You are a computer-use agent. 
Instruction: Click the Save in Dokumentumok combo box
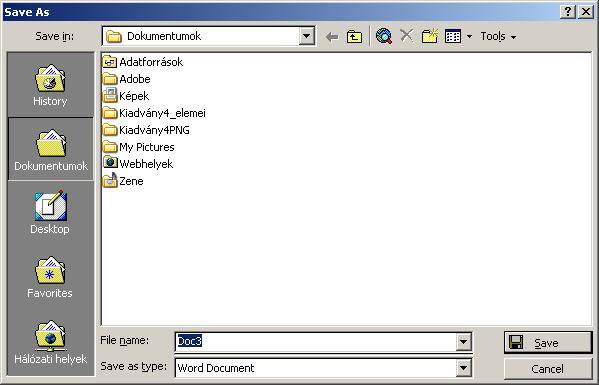coord(209,36)
